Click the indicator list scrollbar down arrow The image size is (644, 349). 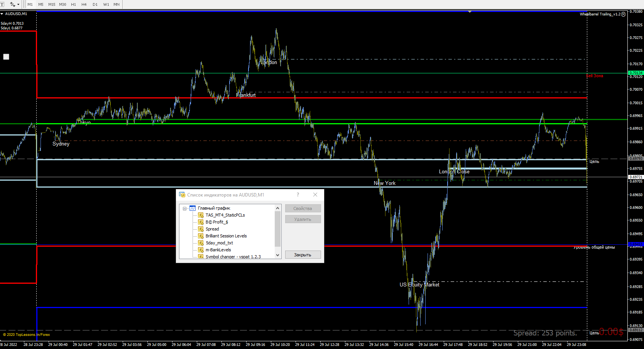pos(277,255)
